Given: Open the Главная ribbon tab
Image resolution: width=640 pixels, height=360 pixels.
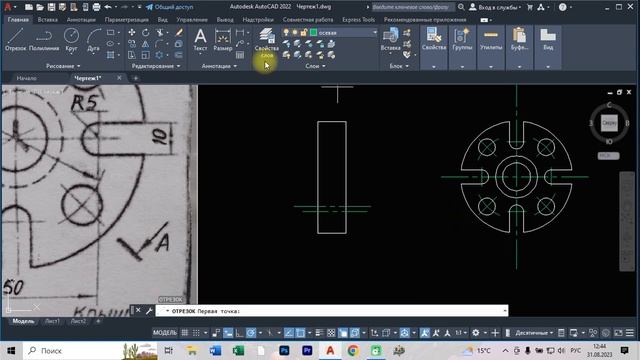Looking at the screenshot, I should coord(18,20).
